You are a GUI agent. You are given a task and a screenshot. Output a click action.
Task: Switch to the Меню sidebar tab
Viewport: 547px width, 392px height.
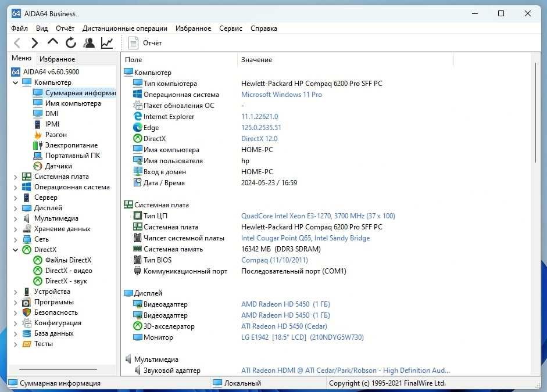coord(22,58)
